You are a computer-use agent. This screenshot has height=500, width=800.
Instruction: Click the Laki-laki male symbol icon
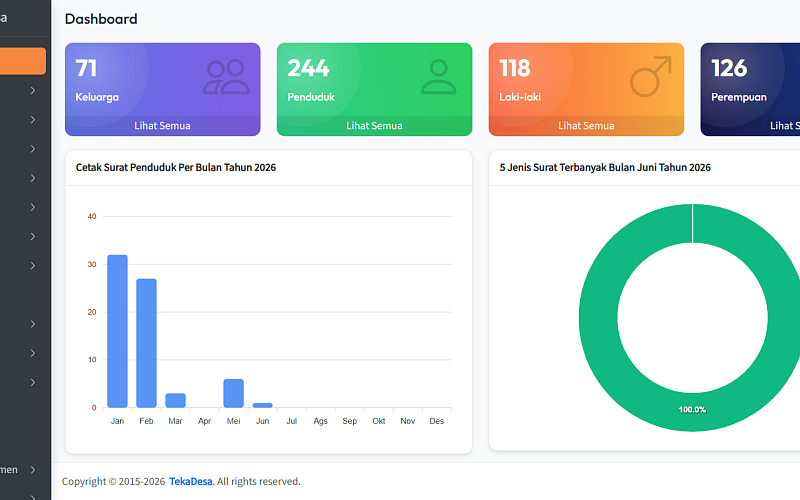(651, 77)
